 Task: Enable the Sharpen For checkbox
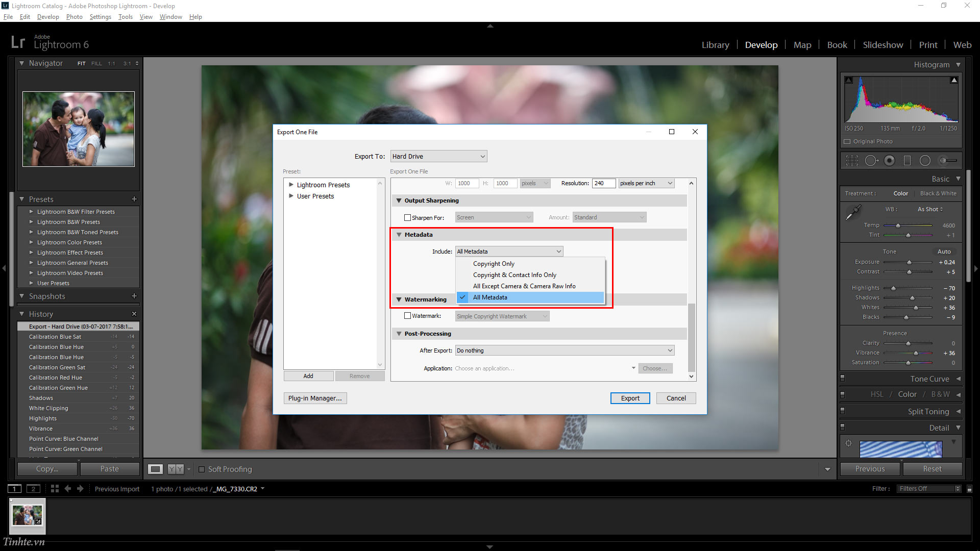407,218
